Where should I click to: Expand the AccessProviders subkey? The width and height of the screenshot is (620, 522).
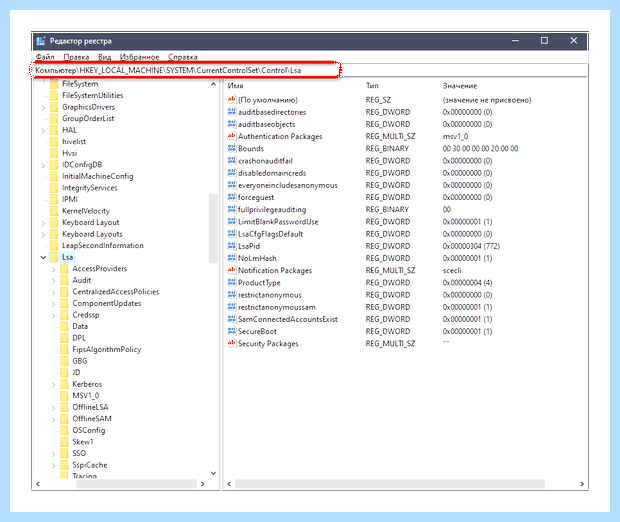pyautogui.click(x=53, y=269)
